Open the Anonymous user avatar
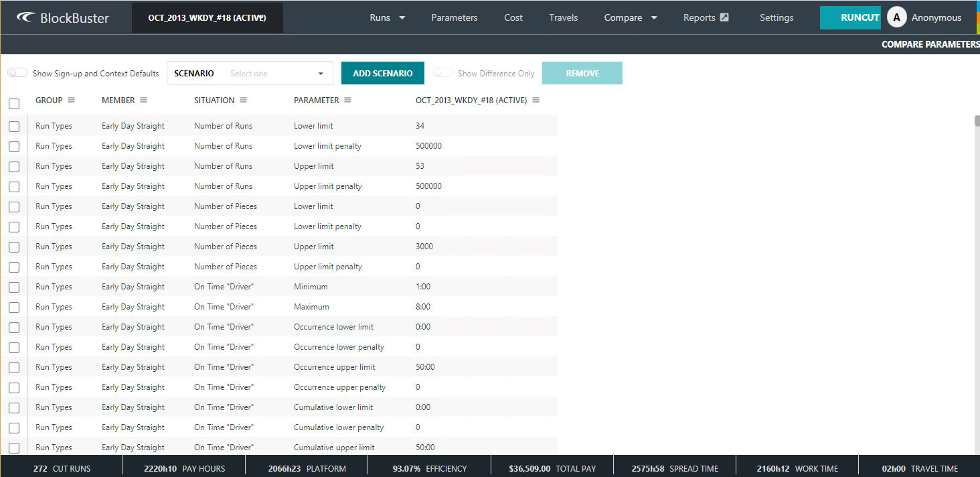The height and width of the screenshot is (477, 980). 896,17
